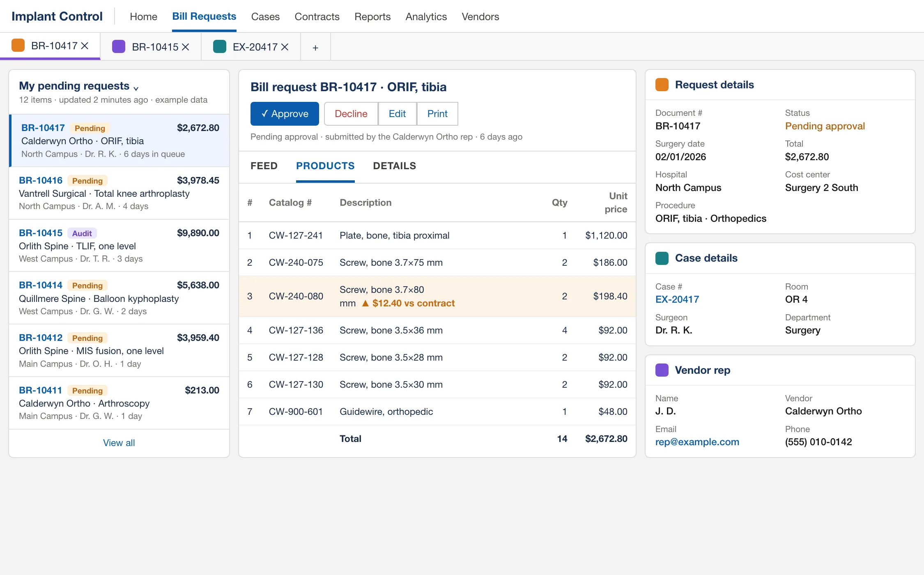Select BR-10417 in pending list
This screenshot has width=924, height=575.
pyautogui.click(x=119, y=140)
